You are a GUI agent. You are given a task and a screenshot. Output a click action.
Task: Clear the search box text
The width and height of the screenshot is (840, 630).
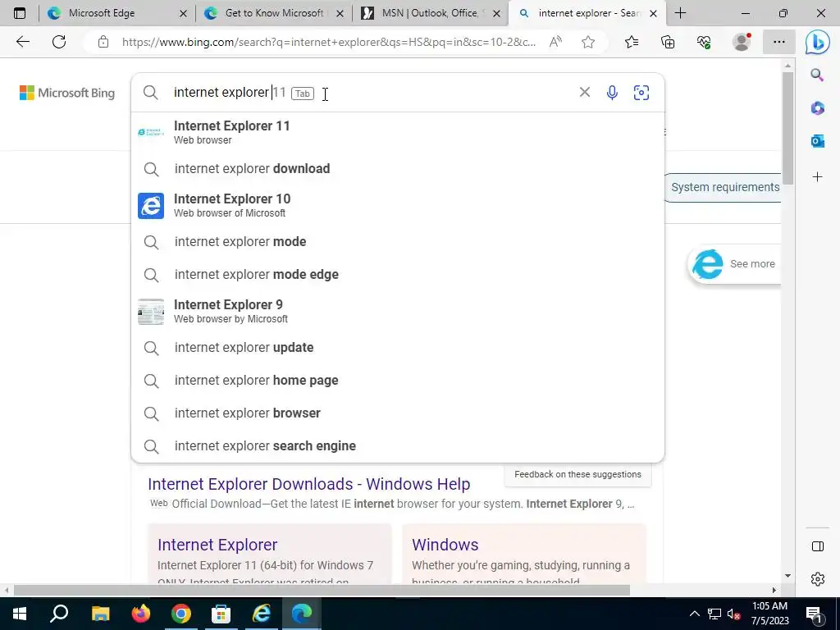584,93
